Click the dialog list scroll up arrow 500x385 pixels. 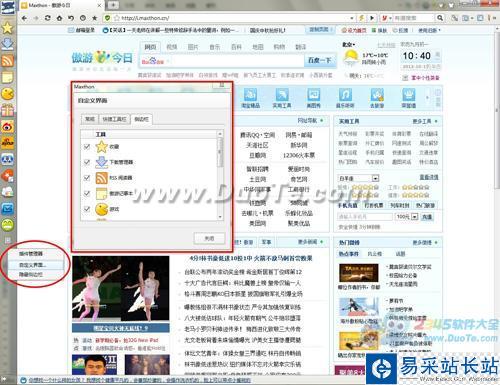(220, 134)
